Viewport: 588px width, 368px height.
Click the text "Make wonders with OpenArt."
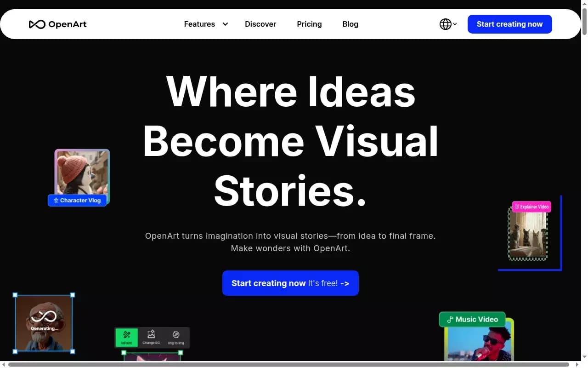pyautogui.click(x=290, y=248)
